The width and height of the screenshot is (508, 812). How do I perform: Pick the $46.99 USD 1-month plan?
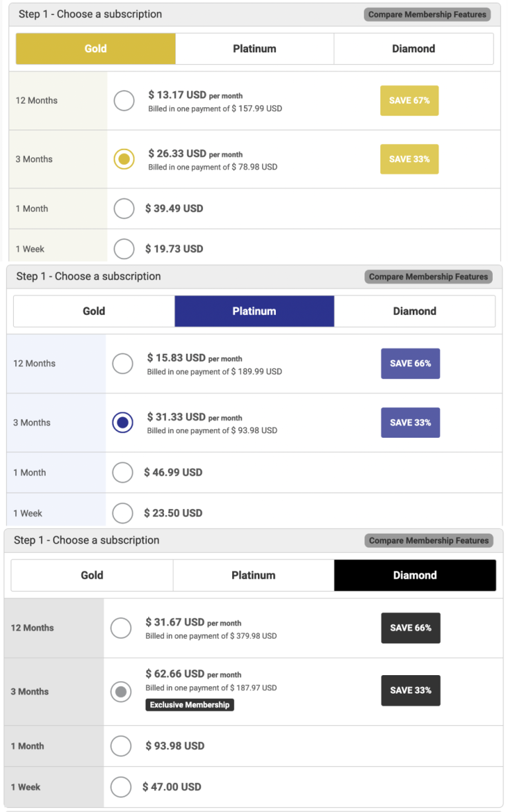pos(123,472)
